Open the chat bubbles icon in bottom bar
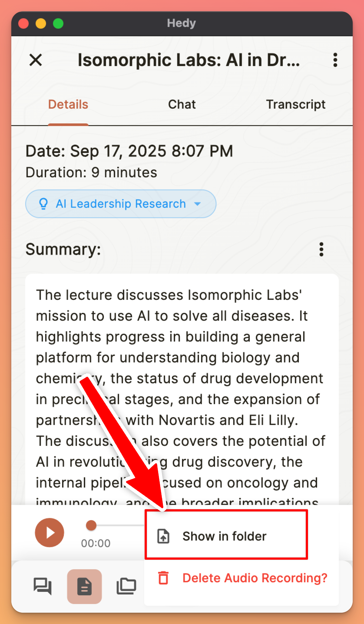The width and height of the screenshot is (364, 624). tap(43, 586)
